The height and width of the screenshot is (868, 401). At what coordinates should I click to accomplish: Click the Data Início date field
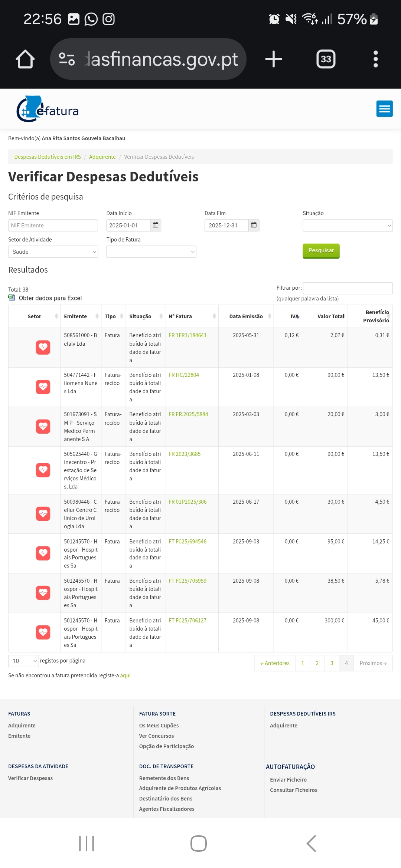(x=128, y=226)
